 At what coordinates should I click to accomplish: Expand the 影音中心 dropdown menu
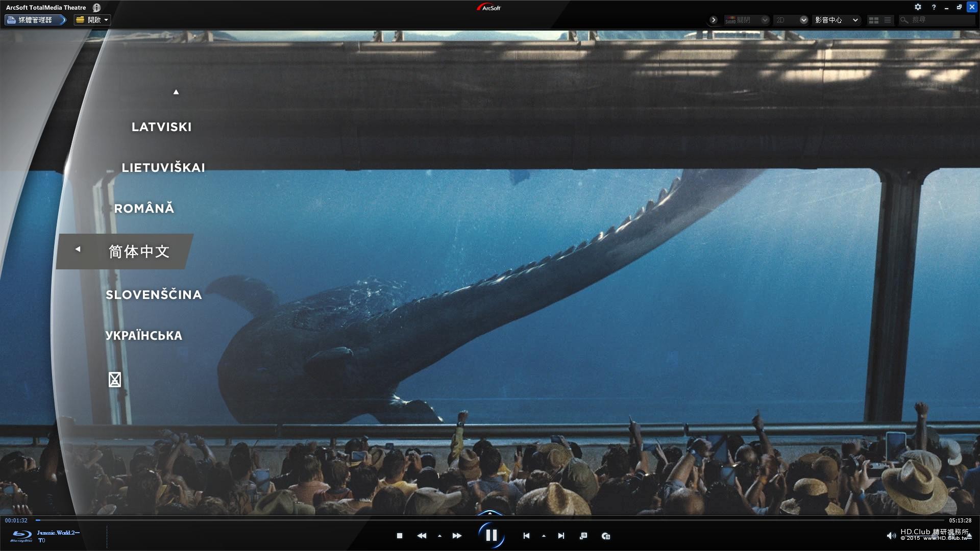tap(836, 20)
